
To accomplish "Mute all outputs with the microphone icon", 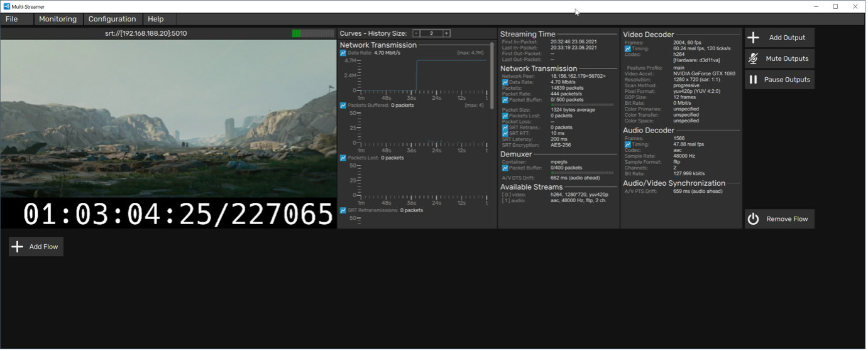I will pos(754,59).
